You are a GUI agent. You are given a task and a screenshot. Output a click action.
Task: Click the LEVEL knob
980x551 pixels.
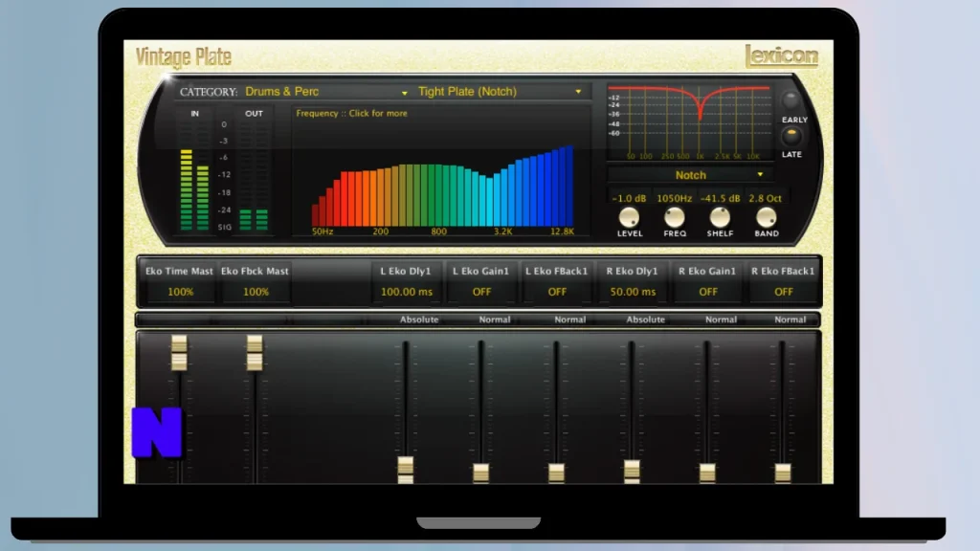(x=629, y=217)
